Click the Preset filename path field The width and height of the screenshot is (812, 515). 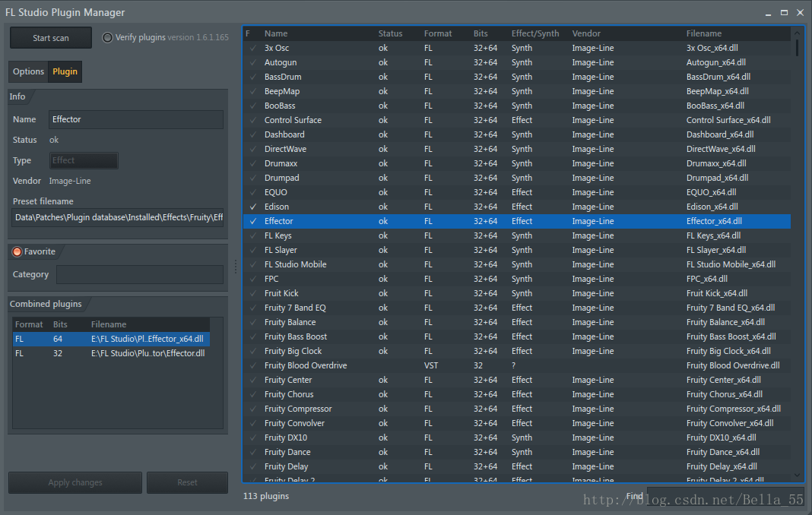tap(118, 217)
